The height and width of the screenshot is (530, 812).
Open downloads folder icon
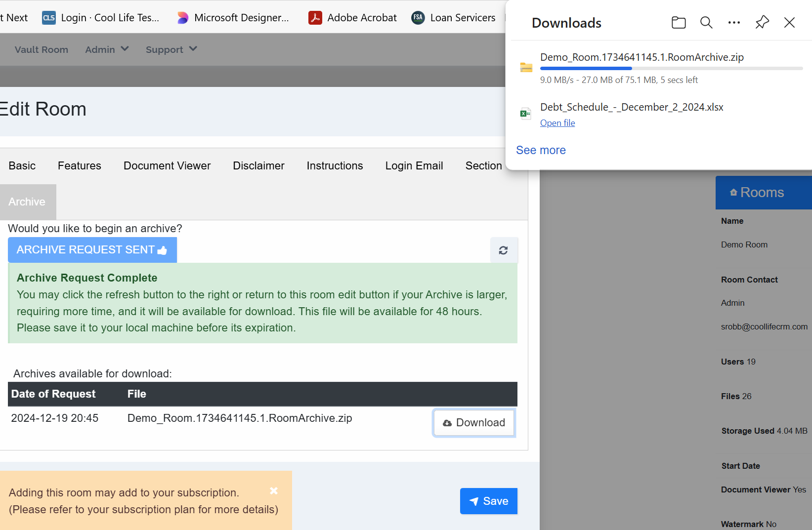pos(679,23)
